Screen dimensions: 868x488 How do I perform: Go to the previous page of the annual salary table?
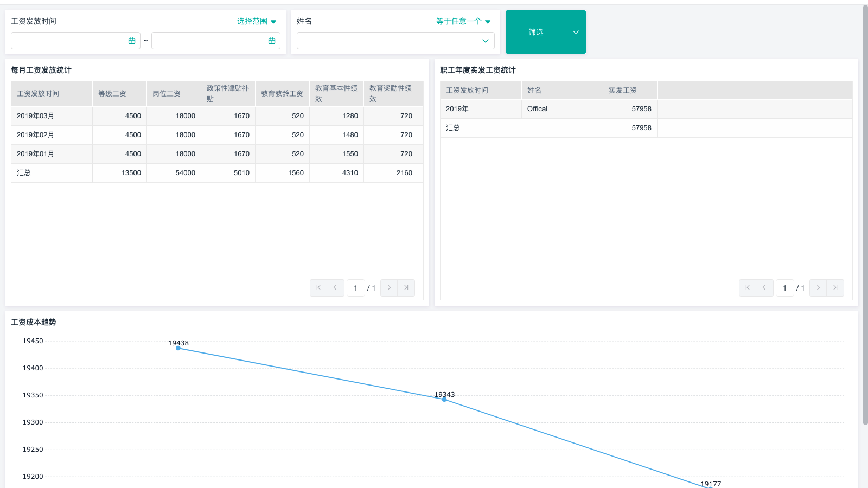(x=764, y=288)
